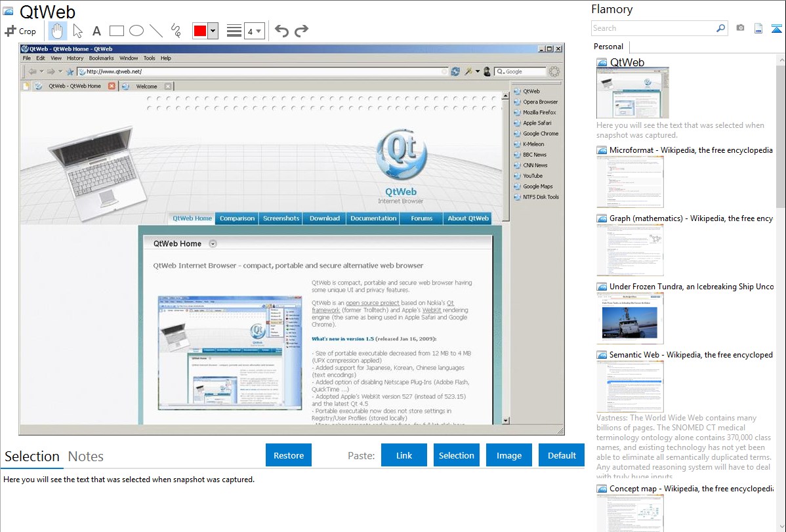Switch to the Selection tab
This screenshot has height=532, width=786.
[x=32, y=457]
